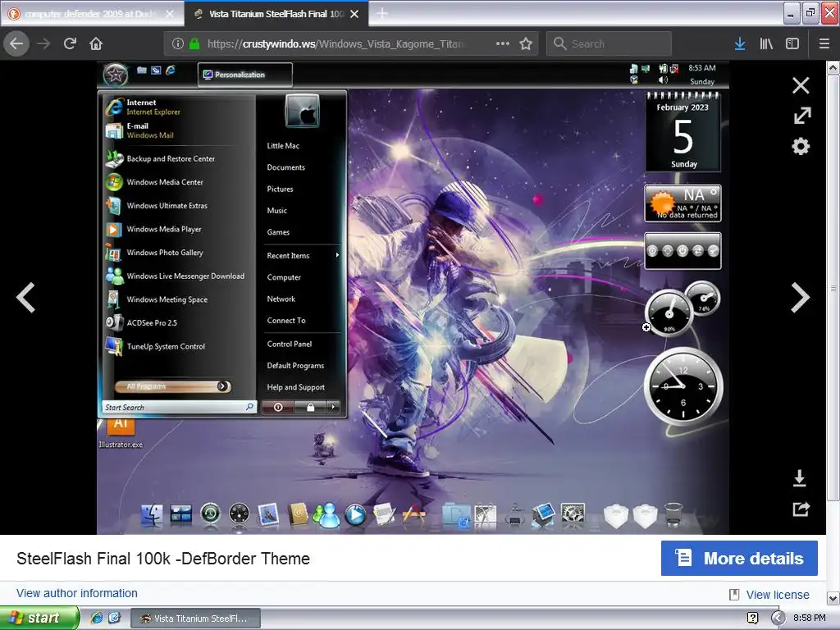Viewport: 840px width, 630px height.
Task: Click the help tray icon
Action: [x=753, y=619]
